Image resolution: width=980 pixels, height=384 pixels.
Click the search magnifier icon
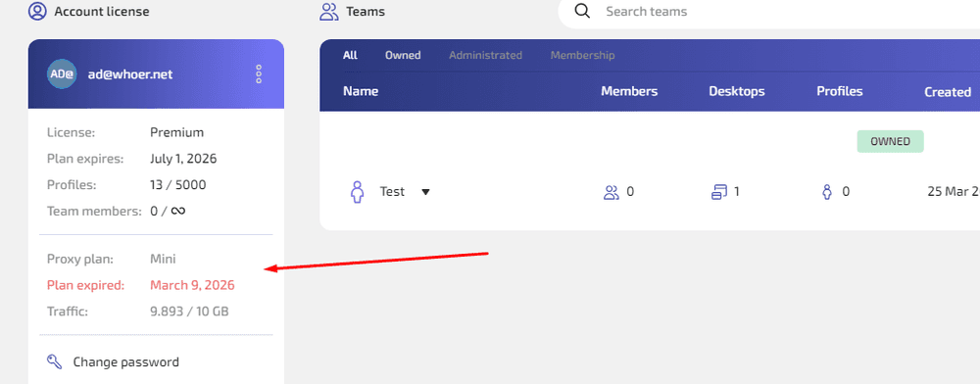[582, 11]
